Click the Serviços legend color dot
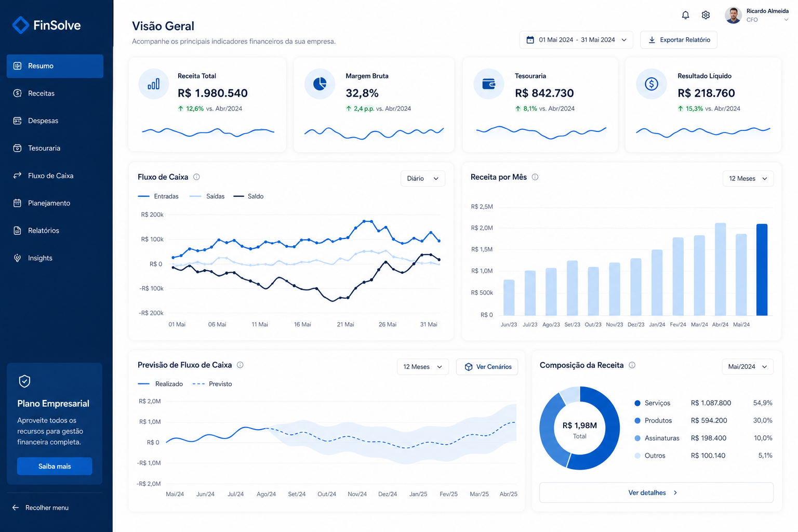The width and height of the screenshot is (798, 532). 637,403
